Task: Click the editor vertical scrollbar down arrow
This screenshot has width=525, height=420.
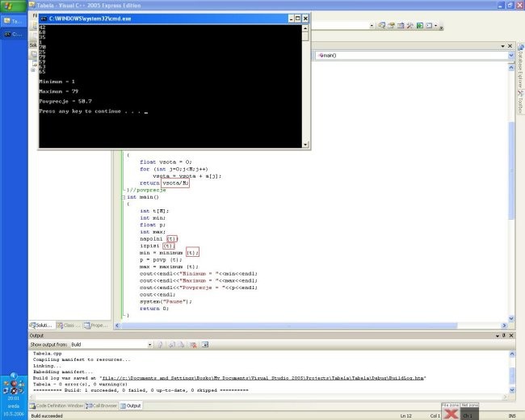Action: (511, 318)
